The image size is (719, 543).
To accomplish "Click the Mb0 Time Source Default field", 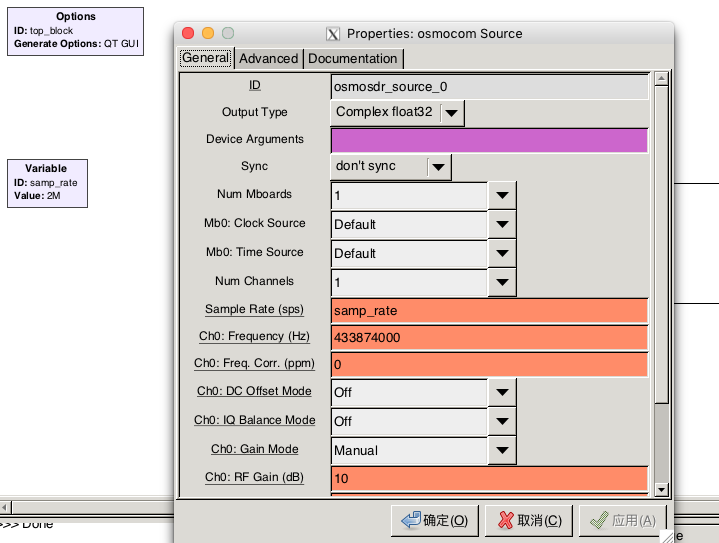I will 409,254.
